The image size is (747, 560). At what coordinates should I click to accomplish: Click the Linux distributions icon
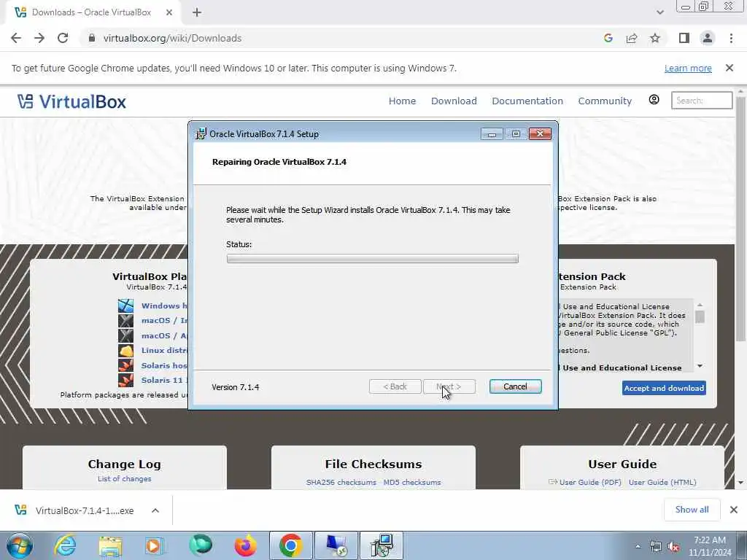pos(125,351)
